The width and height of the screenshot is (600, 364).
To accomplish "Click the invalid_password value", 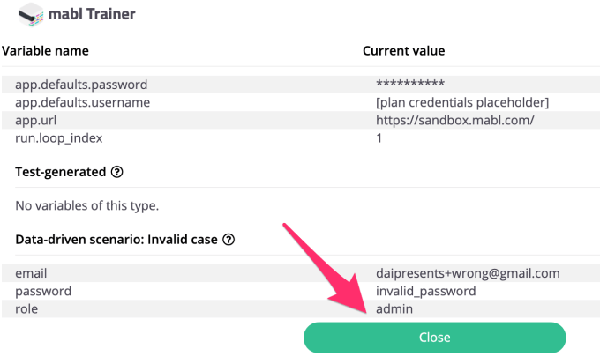I will pyautogui.click(x=426, y=291).
